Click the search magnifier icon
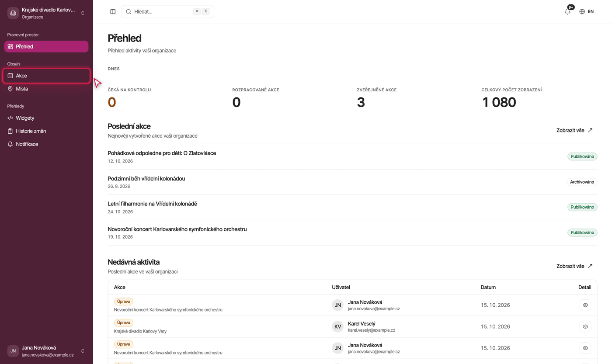Image resolution: width=612 pixels, height=364 pixels. (x=129, y=12)
